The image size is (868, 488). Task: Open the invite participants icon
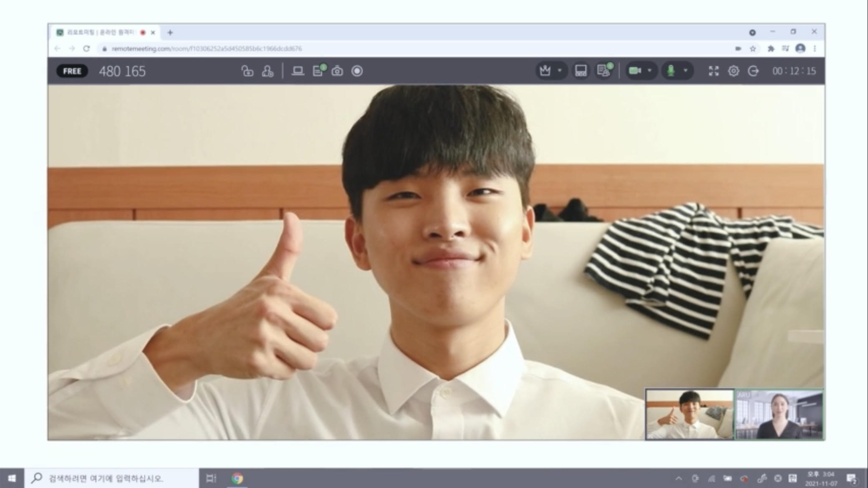(x=267, y=71)
